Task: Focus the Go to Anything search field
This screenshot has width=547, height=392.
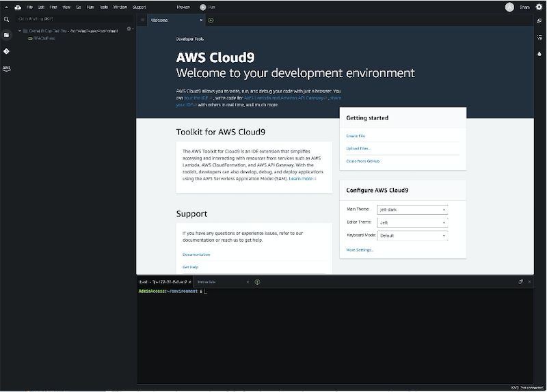Action: pyautogui.click(x=74, y=19)
